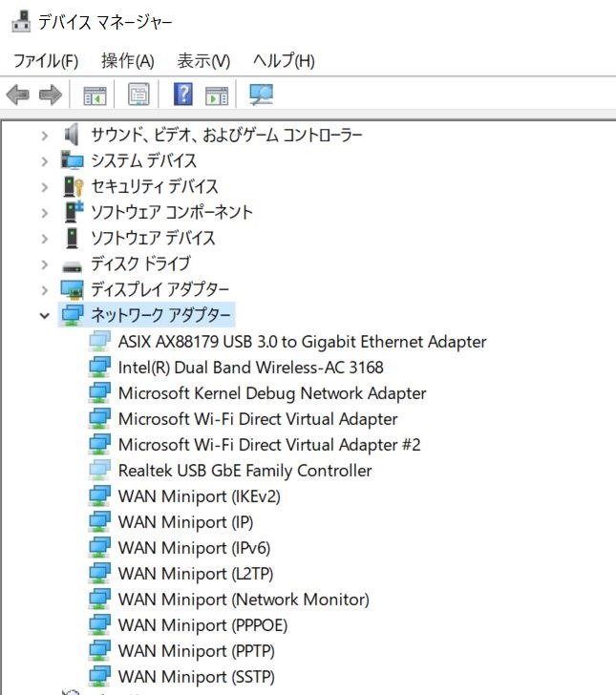Select ディスプレイ アダプター category label
The width and height of the screenshot is (616, 695).
point(160,289)
